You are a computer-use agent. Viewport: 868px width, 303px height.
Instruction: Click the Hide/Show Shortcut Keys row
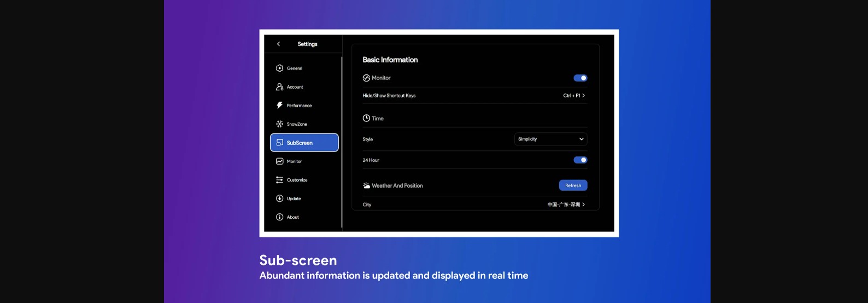coord(389,96)
